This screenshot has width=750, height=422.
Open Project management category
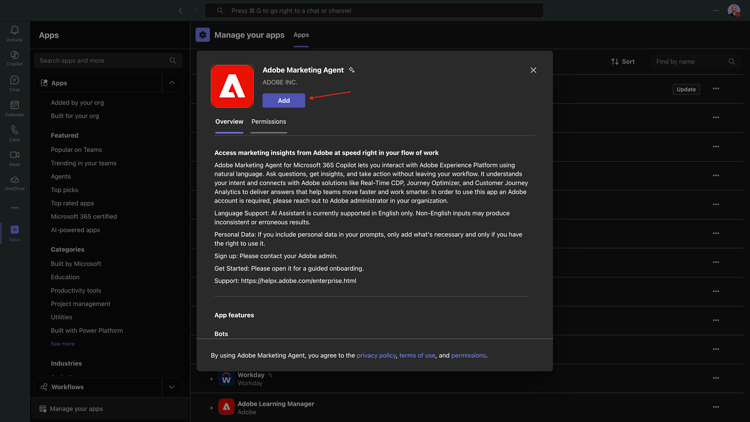click(x=80, y=304)
